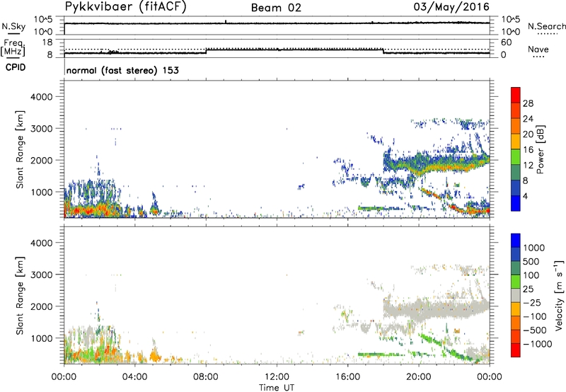Click the -25 tick on velocity scale
Image resolution: width=566 pixels, height=392 pixels.
(x=533, y=303)
